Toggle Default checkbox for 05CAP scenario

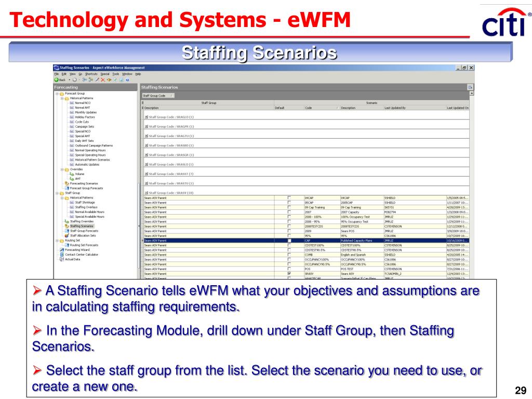(289, 203)
